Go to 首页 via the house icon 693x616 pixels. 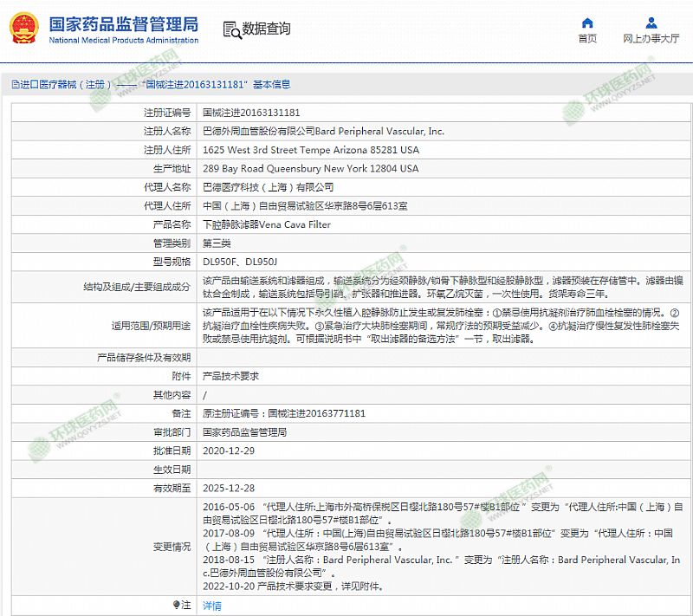(x=587, y=23)
